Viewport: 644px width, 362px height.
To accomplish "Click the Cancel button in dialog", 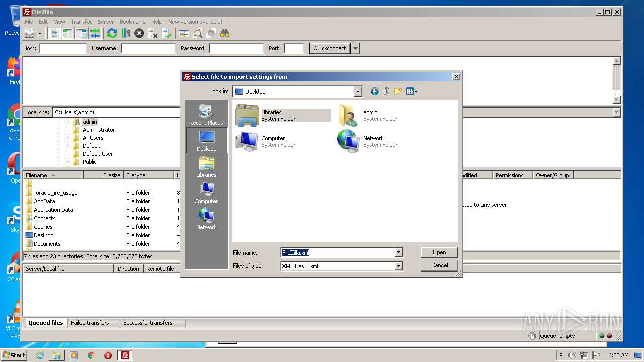I will tap(439, 265).
